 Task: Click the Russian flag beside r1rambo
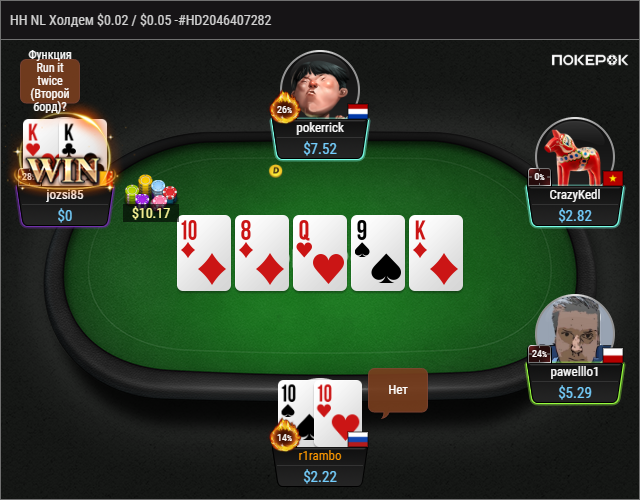358,439
